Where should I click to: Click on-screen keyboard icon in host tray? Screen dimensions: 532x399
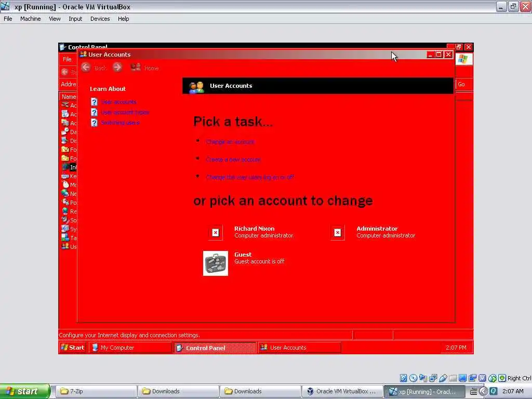point(473,392)
